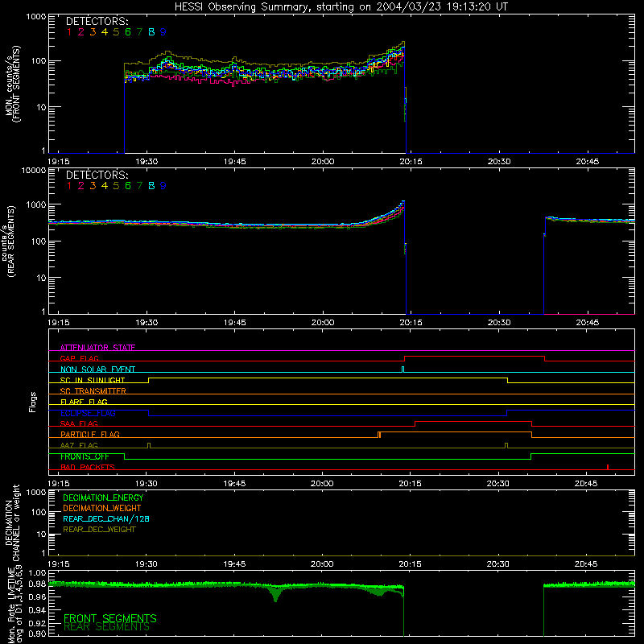Click the BAD_PACKETS red spike near 20:48
This screenshot has height=644, width=644.
pos(608,467)
